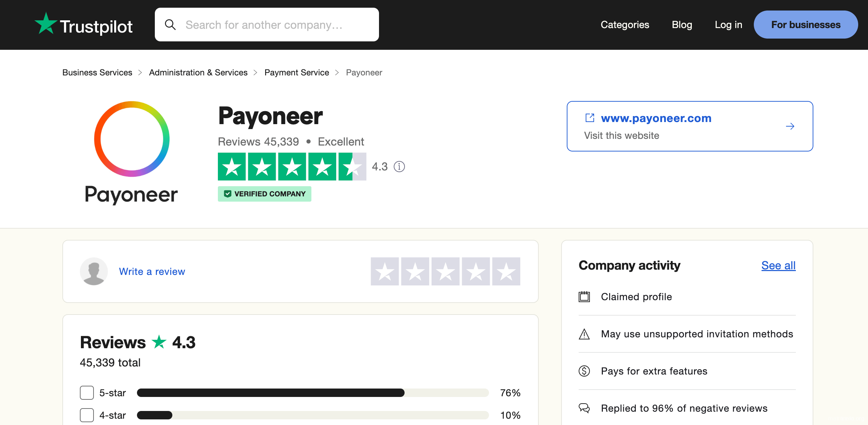This screenshot has height=425, width=868.
Task: Rate five stars in the Write a review box
Action: [x=506, y=271]
